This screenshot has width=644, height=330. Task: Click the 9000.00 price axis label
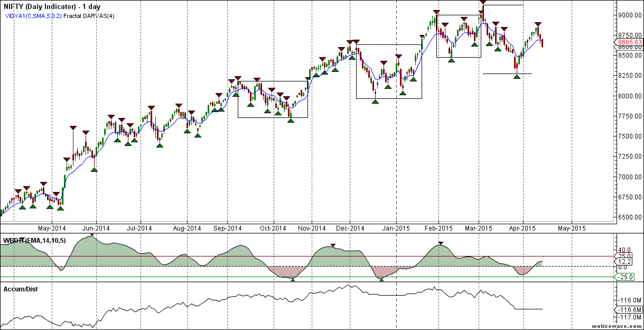[630, 15]
